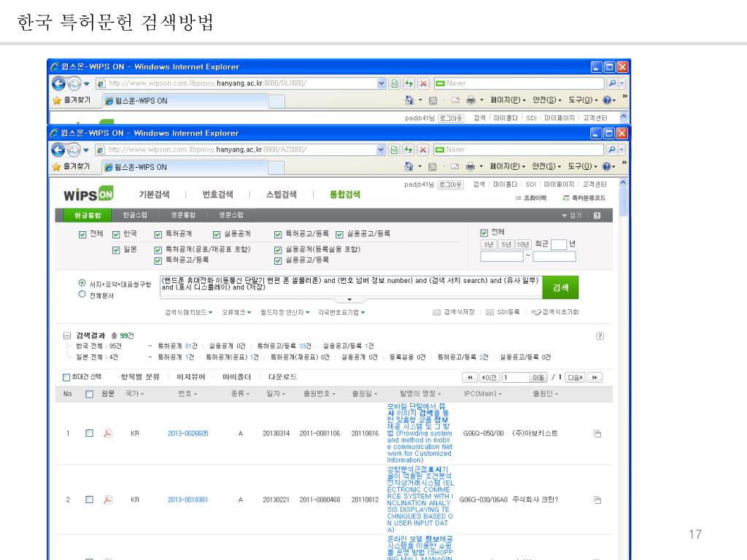Switch to 영문통합 tab
Screen dimensions: 747x560
pos(183,215)
